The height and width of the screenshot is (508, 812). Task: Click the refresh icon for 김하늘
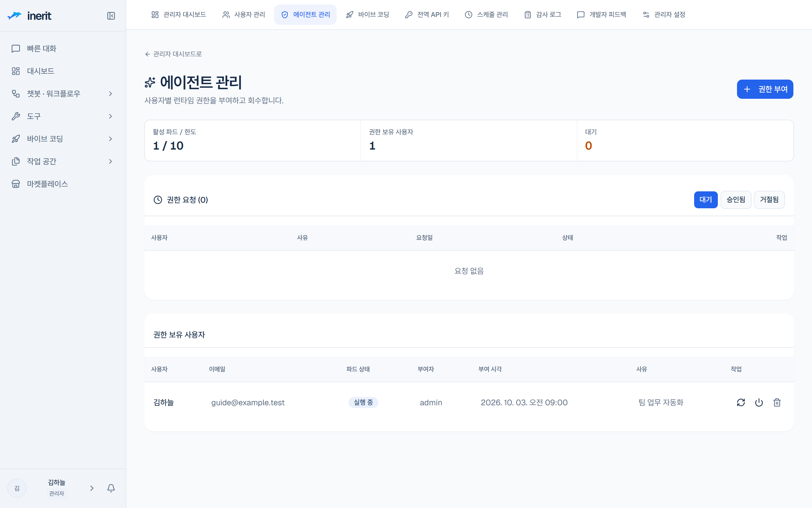tap(741, 402)
